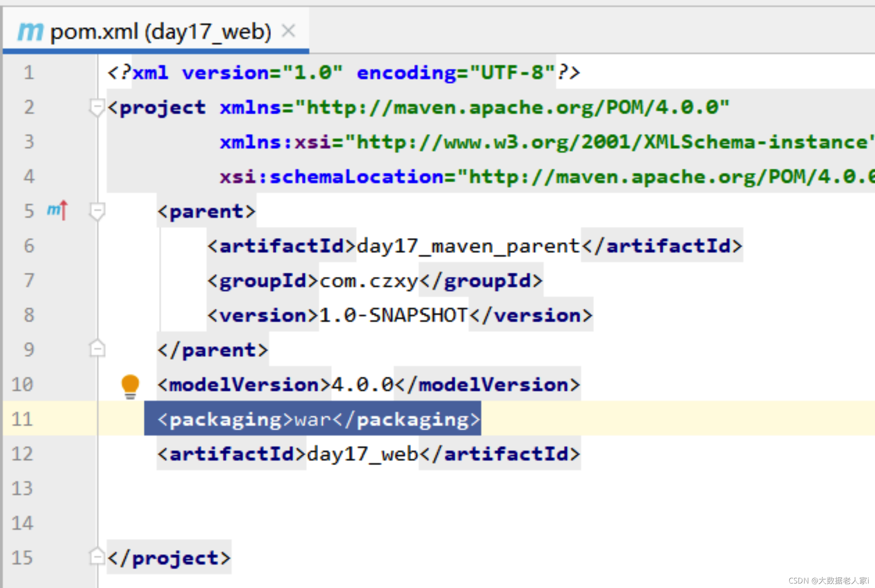Click the text day17_maven_parent
The image size is (875, 588).
point(468,246)
